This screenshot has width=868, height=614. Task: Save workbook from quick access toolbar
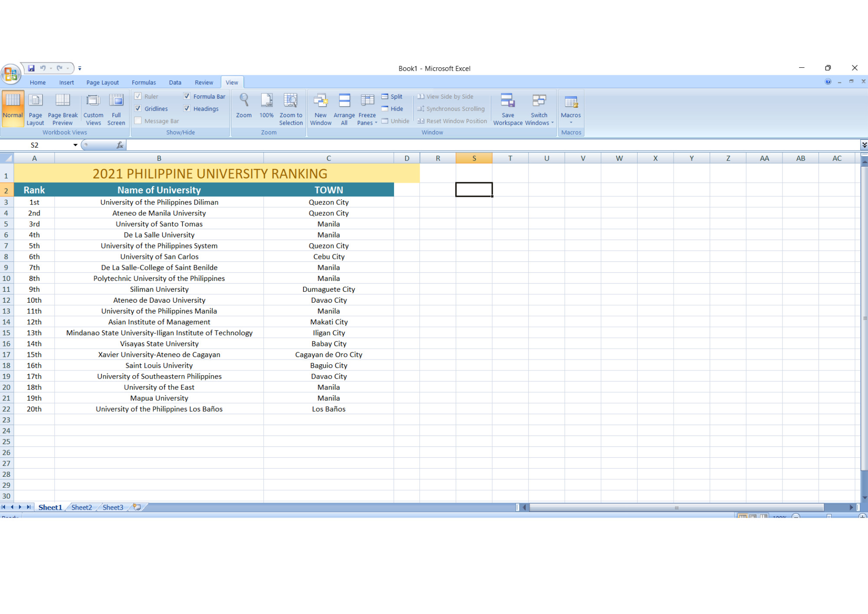coord(31,68)
